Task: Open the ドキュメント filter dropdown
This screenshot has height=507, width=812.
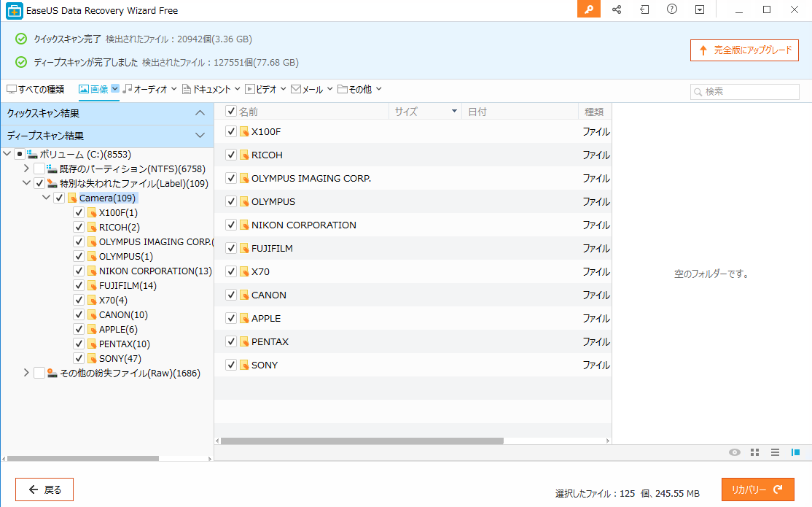Action: (237, 89)
